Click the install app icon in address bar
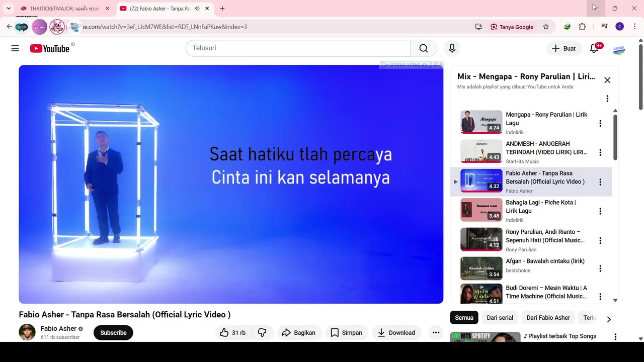This screenshot has width=644, height=362. [x=478, y=27]
